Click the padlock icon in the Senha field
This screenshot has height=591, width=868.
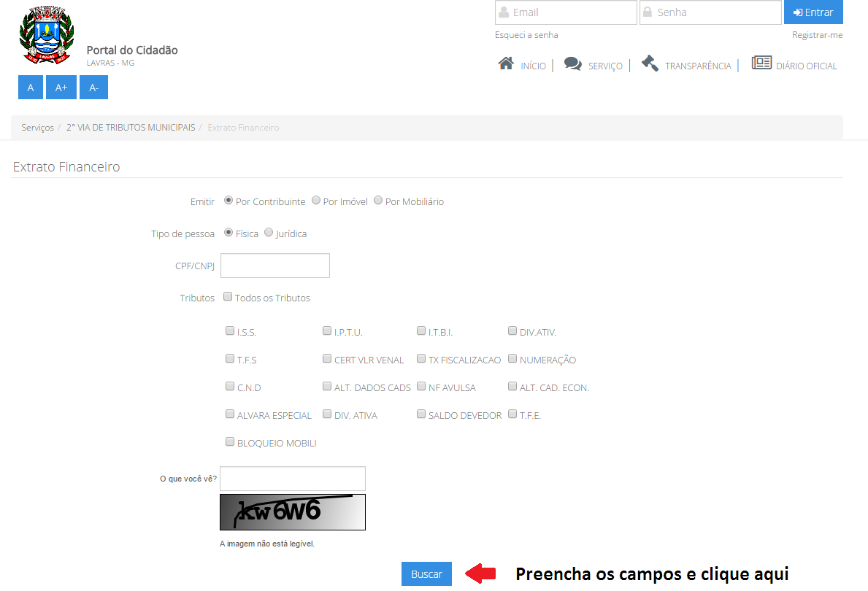click(650, 12)
